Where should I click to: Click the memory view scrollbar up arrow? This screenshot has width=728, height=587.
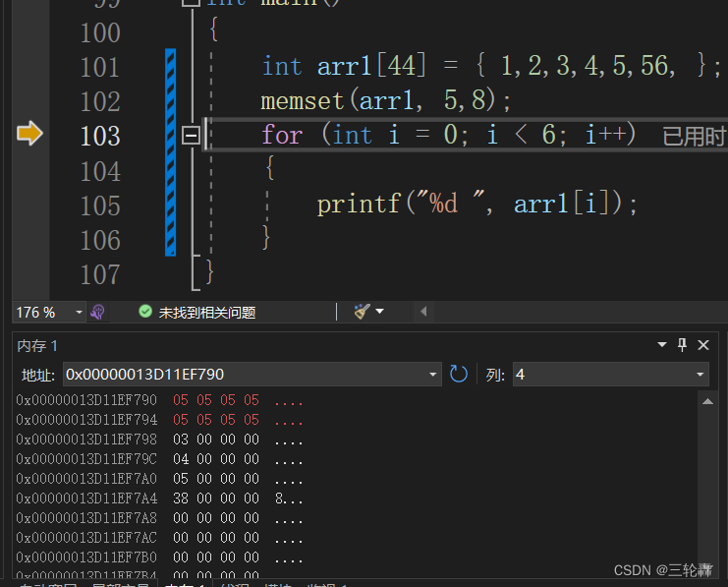pyautogui.click(x=707, y=401)
